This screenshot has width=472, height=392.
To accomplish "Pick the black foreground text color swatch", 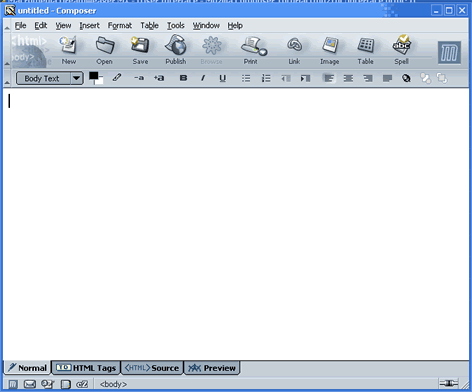I will (x=93, y=76).
